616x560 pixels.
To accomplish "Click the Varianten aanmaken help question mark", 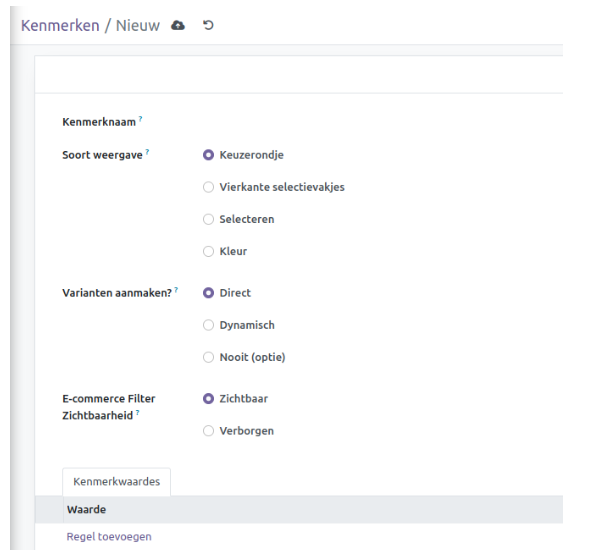I will (x=176, y=290).
